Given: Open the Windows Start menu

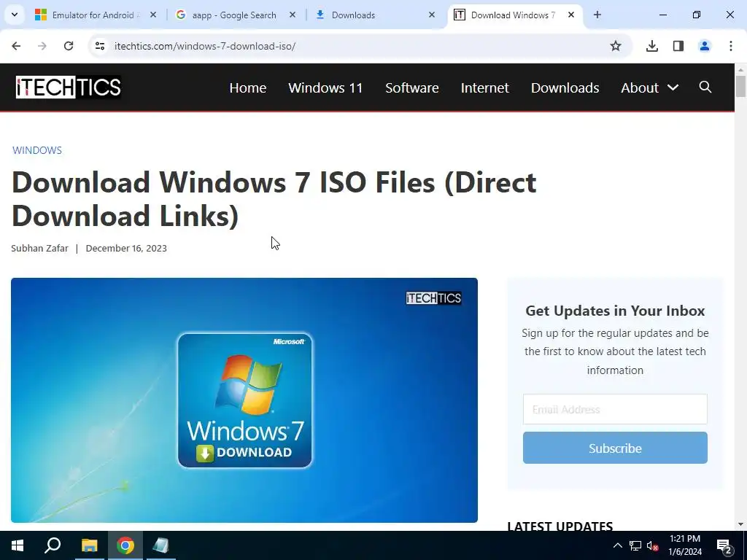Looking at the screenshot, I should point(18,545).
